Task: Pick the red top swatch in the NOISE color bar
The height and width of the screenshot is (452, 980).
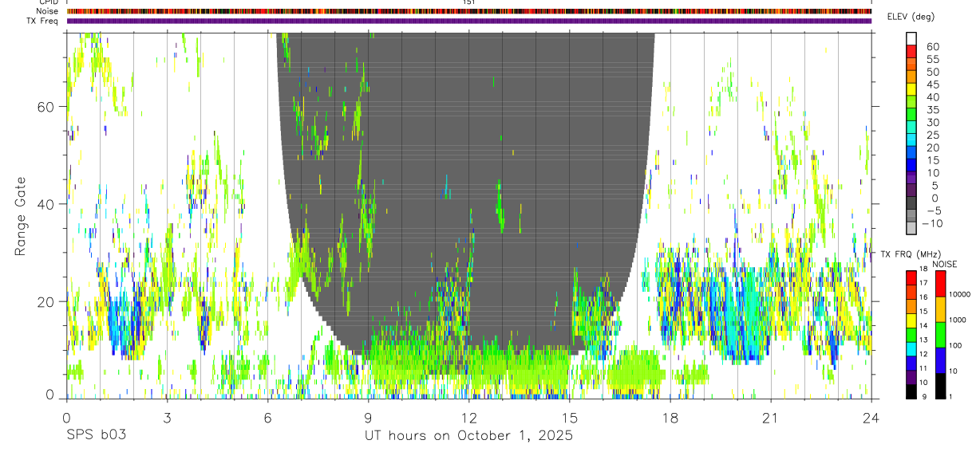Action: pyautogui.click(x=940, y=283)
